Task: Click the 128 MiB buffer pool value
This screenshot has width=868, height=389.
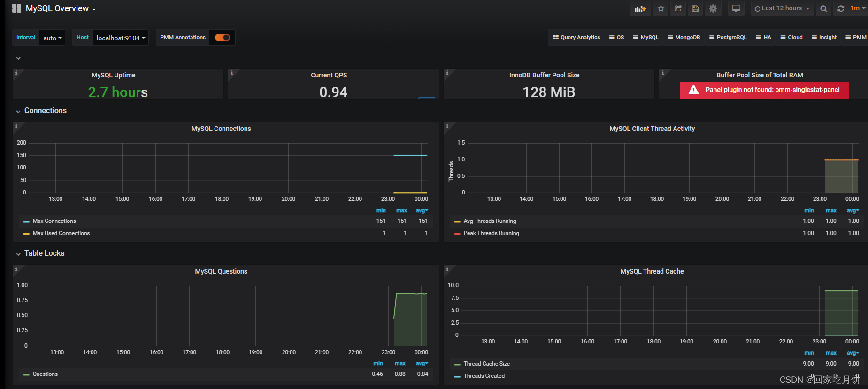Action: 549,92
